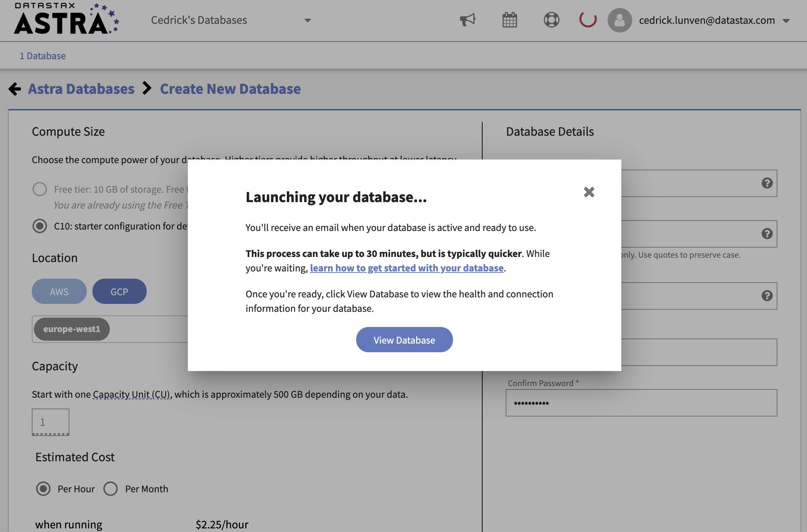This screenshot has width=807, height=532.
Task: Open the calendar icon in header
Action: pos(509,20)
